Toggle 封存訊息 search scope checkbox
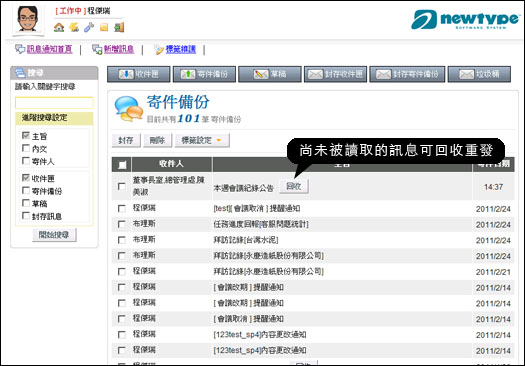 pos(26,215)
